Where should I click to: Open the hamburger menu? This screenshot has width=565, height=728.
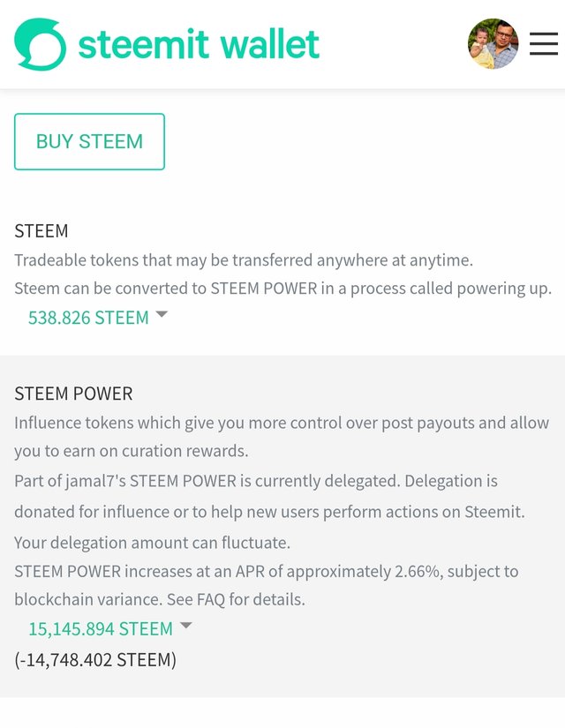pyautogui.click(x=544, y=44)
